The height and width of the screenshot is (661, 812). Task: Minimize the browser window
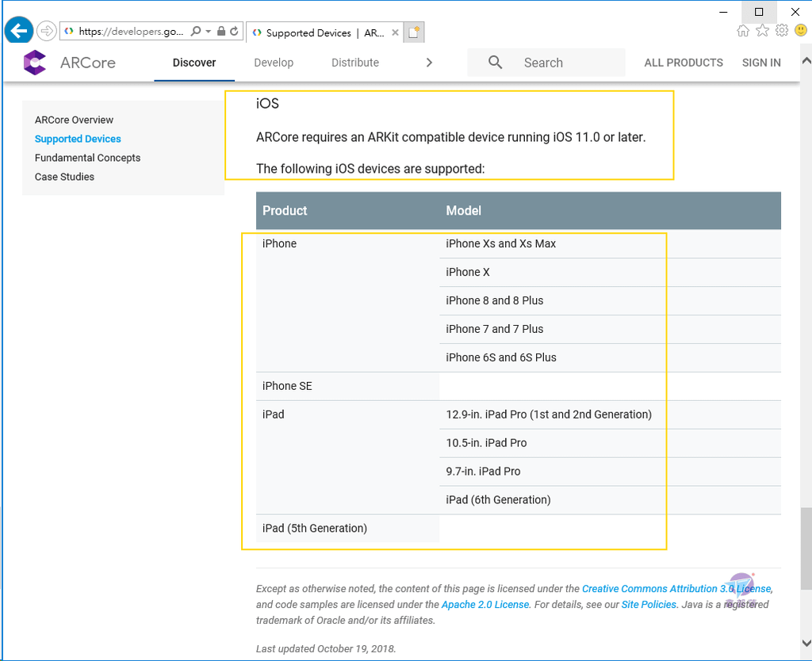click(723, 11)
